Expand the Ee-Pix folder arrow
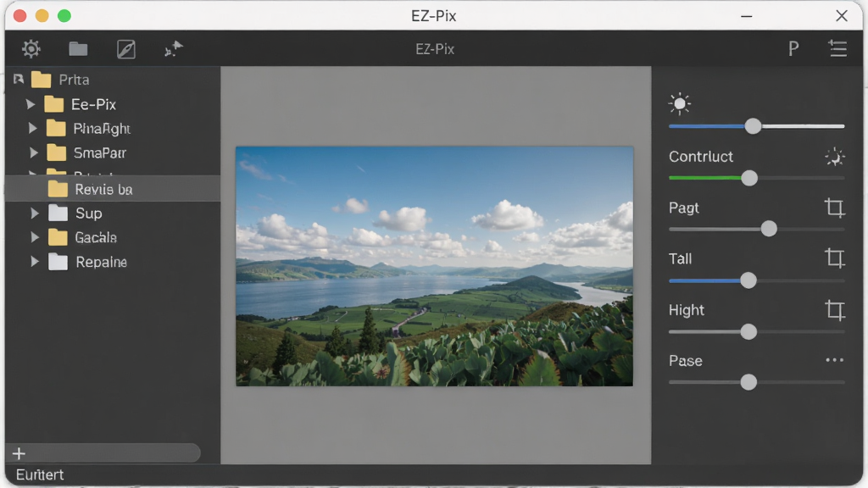 tap(31, 104)
